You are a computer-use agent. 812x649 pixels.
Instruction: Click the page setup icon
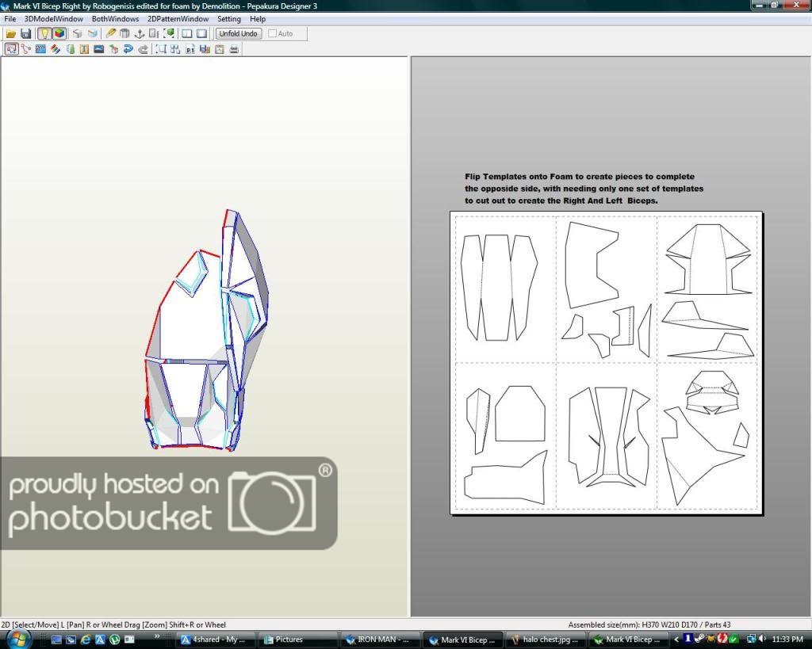[220, 49]
